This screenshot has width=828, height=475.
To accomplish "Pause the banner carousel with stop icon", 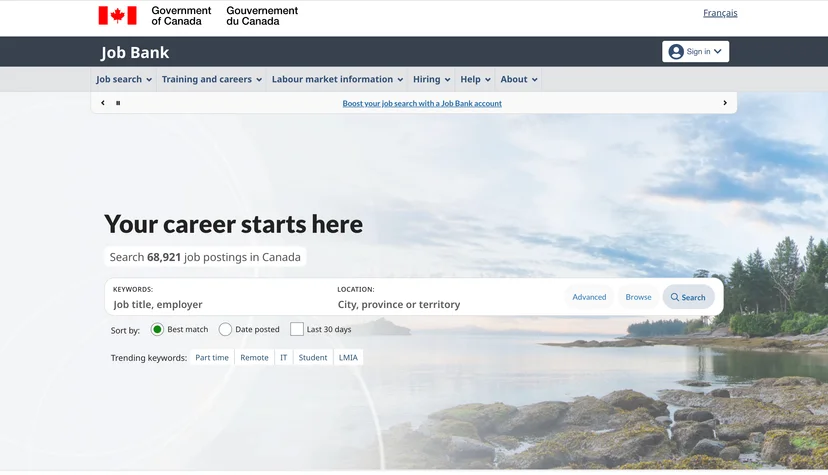I will click(x=118, y=103).
